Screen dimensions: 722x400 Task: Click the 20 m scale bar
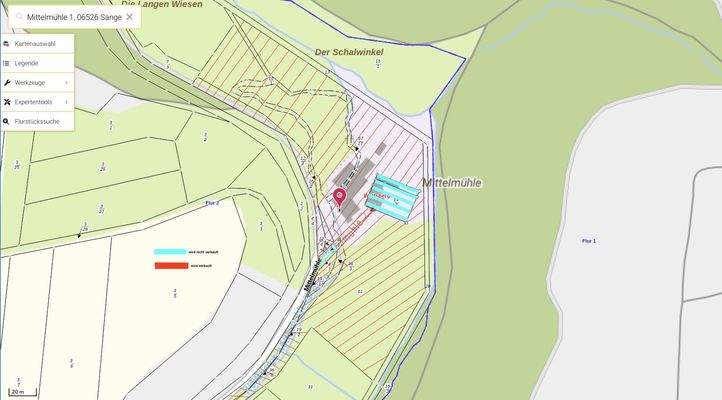[23, 392]
